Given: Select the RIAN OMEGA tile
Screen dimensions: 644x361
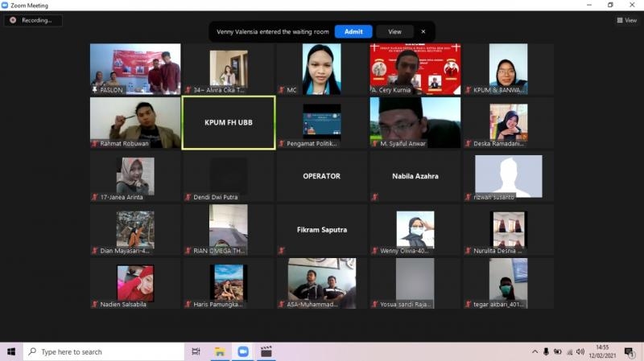Looking at the screenshot, I should [x=229, y=230].
